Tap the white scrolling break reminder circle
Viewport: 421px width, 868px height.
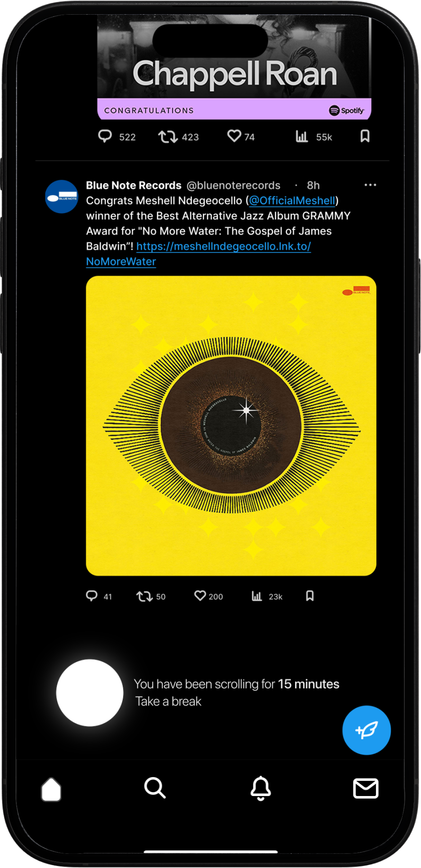tap(90, 693)
